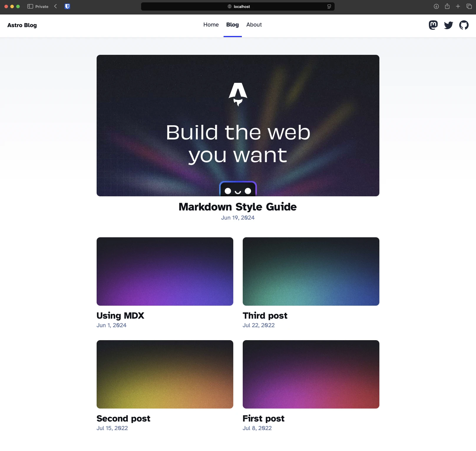
Task: Go back to previous page
Action: tap(55, 6)
